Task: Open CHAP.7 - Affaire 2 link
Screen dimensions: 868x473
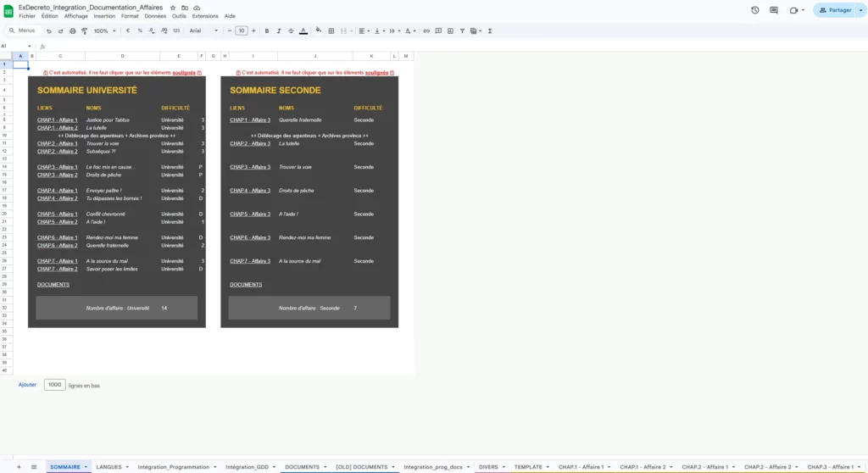Action: click(x=57, y=269)
